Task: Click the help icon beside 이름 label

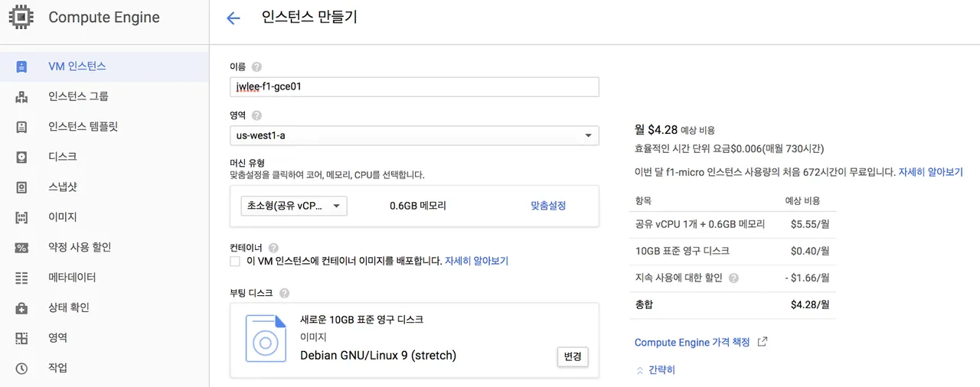Action: click(x=256, y=67)
